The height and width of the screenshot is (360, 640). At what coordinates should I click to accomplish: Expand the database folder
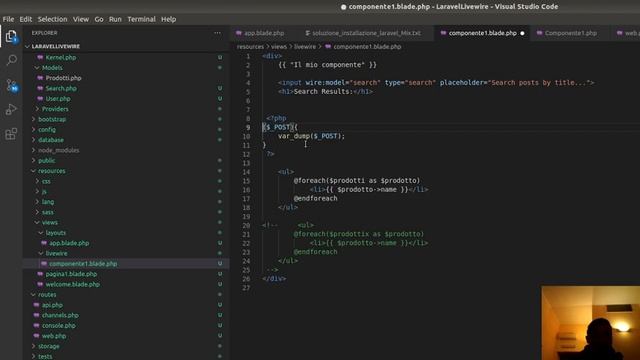51,140
